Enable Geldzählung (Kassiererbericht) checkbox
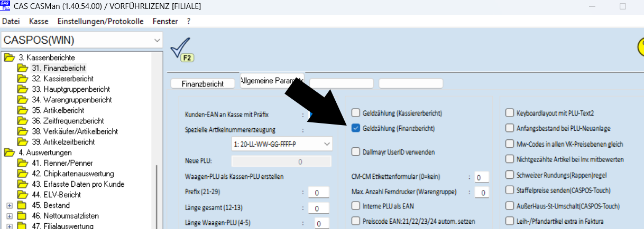The height and width of the screenshot is (229, 644). tap(356, 113)
